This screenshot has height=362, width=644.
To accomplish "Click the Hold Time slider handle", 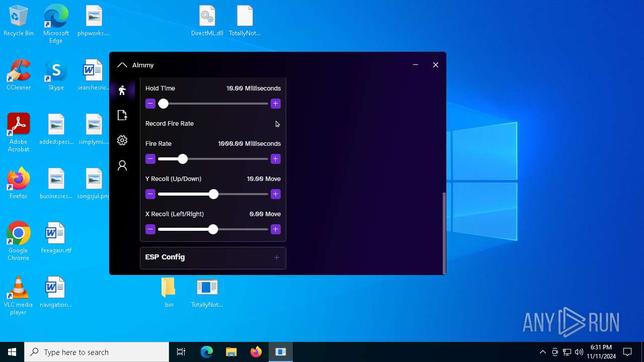I will [x=163, y=104].
